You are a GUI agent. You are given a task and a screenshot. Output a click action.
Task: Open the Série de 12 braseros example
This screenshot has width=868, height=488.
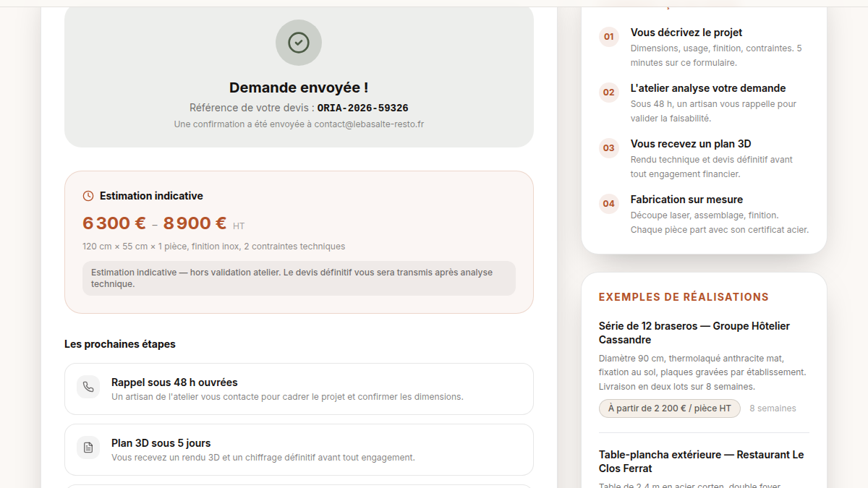click(x=694, y=333)
